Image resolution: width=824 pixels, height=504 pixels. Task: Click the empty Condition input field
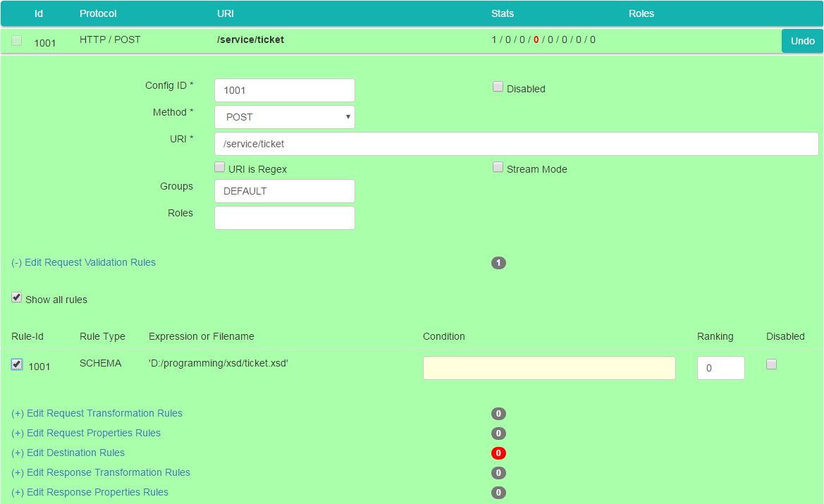click(548, 368)
